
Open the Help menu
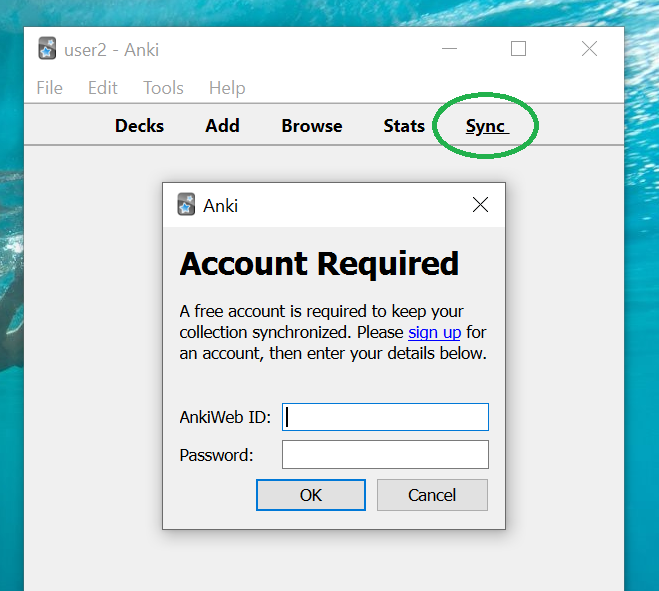(x=227, y=88)
